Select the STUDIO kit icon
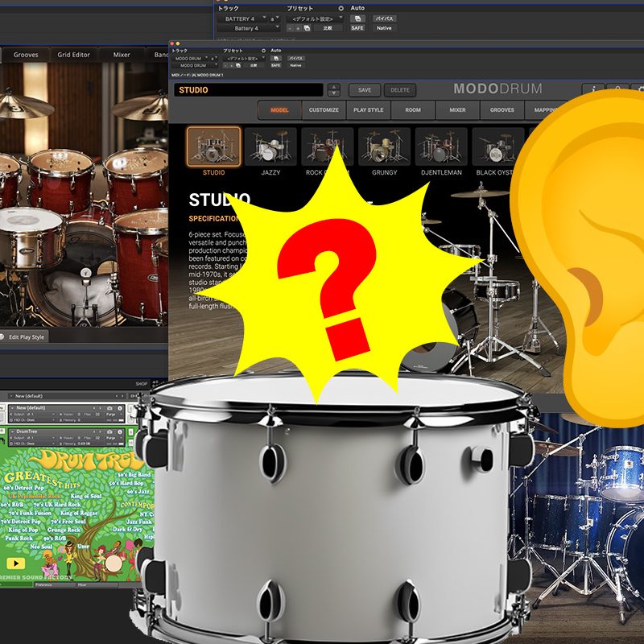Image resolution: width=644 pixels, height=644 pixels. [213, 147]
